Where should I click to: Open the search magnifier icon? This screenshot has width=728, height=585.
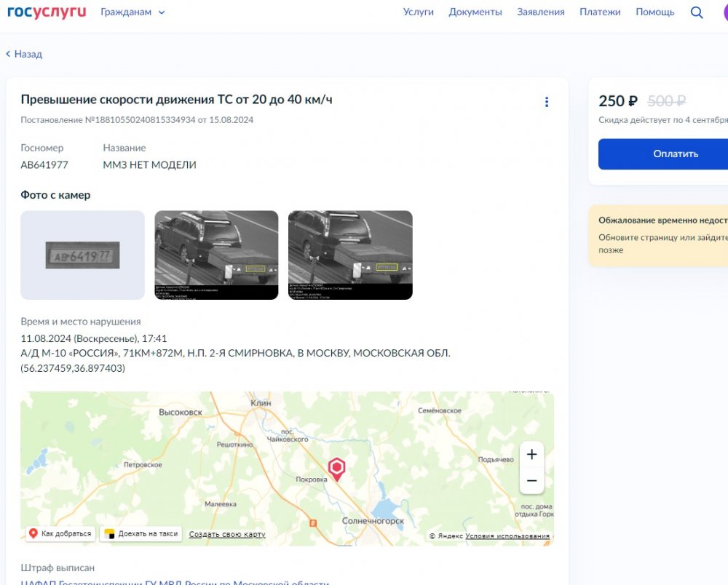697,12
